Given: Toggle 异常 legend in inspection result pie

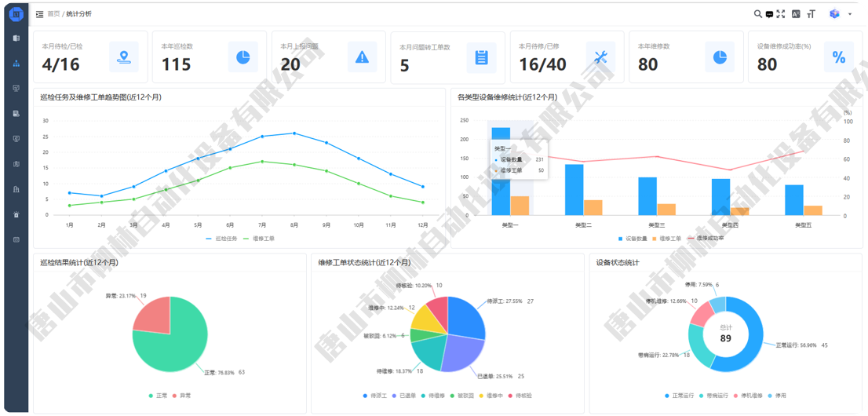Looking at the screenshot, I should pyautogui.click(x=183, y=396).
